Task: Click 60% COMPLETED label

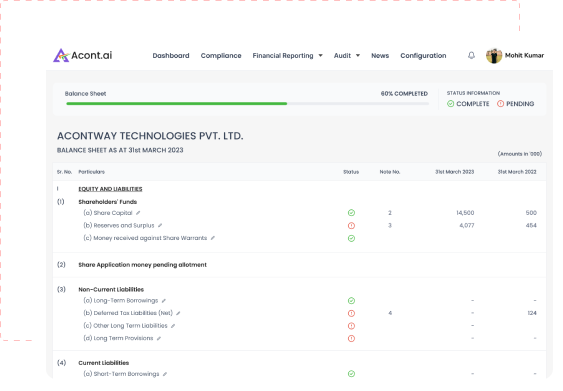Action: [x=404, y=94]
